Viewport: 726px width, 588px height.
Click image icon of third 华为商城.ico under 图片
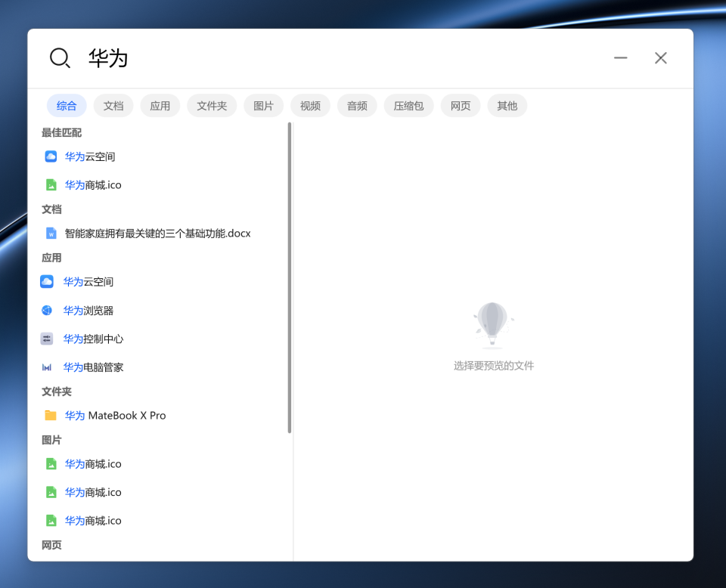tap(51, 521)
